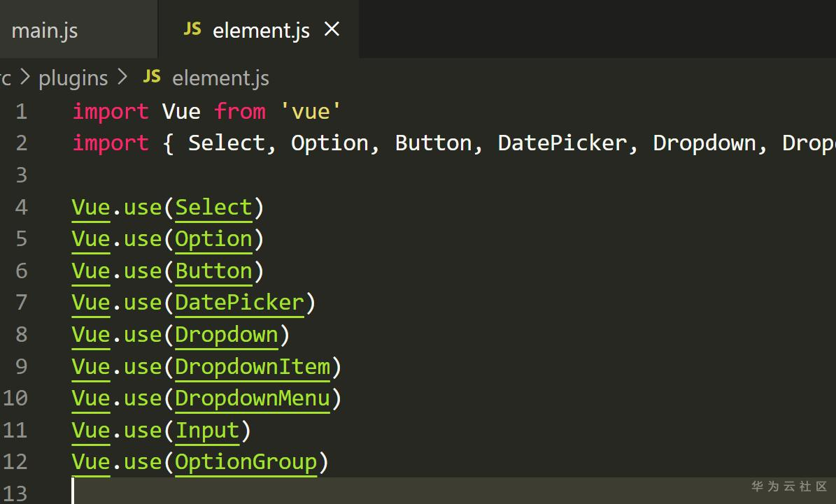Click line number 1 in gutter
This screenshot has height=504, width=836.
[21, 112]
